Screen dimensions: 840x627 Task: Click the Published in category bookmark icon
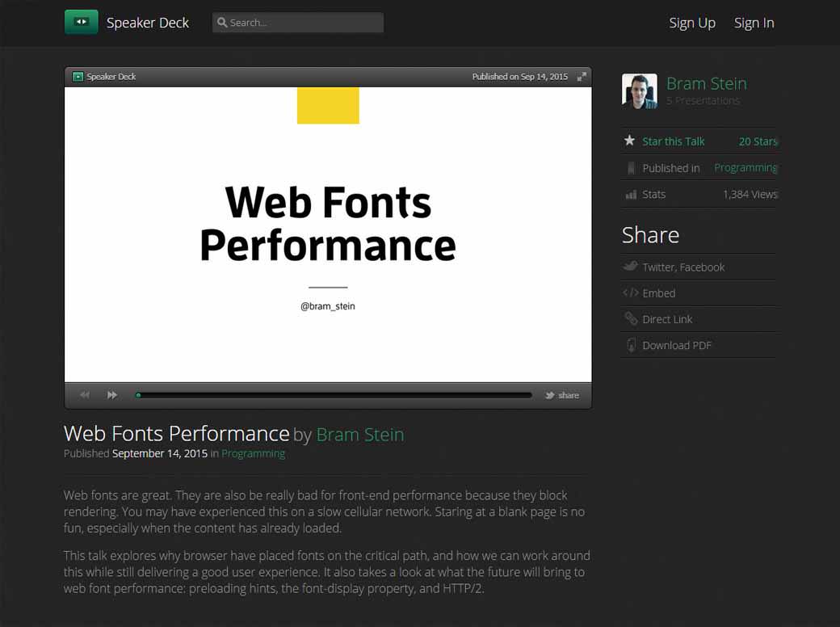(631, 167)
